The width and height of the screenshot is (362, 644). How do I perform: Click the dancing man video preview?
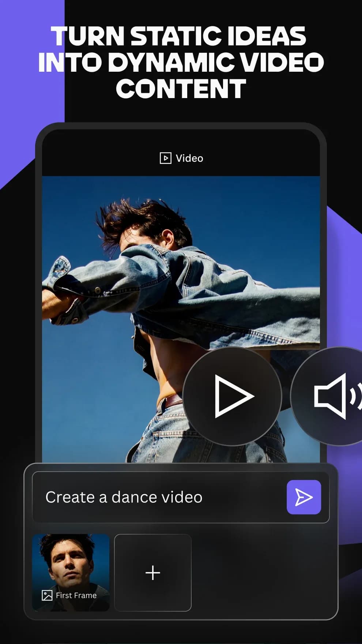tap(181, 319)
